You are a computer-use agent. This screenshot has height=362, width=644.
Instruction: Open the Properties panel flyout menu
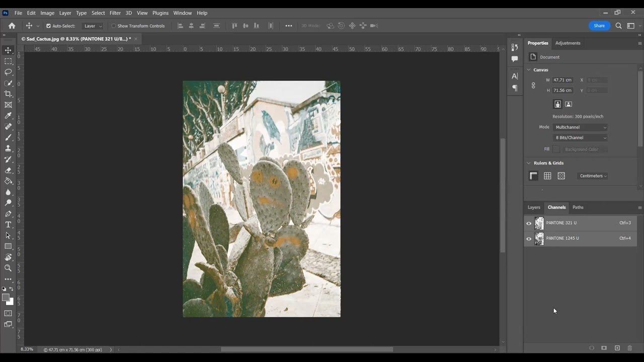point(640,43)
